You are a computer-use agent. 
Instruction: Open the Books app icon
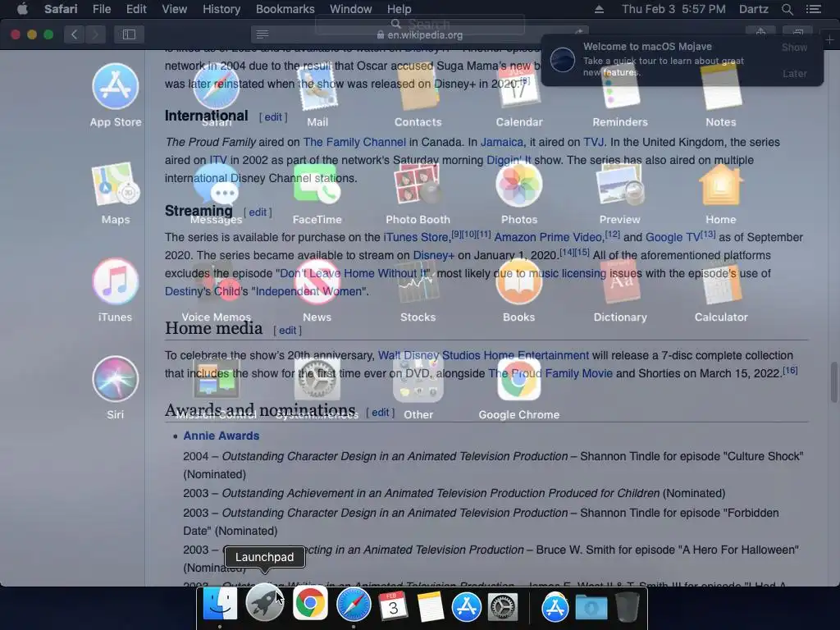coord(519,282)
